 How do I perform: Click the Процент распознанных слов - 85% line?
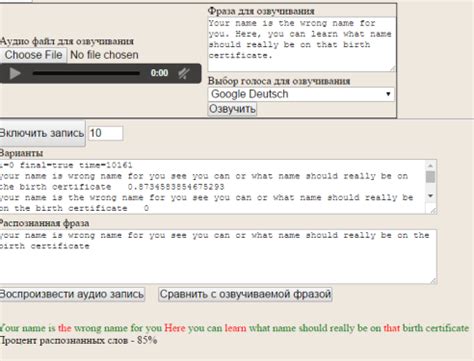coord(78,341)
